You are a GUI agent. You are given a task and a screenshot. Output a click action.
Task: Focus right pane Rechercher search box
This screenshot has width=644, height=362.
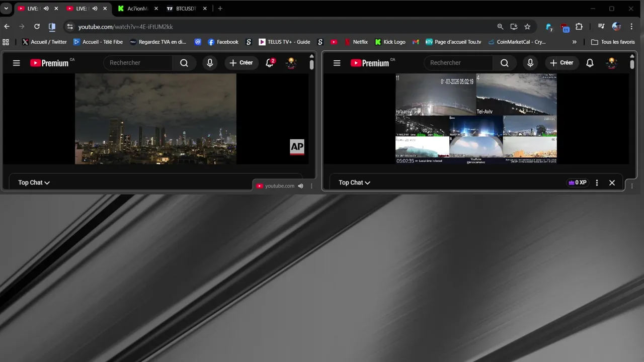459,63
